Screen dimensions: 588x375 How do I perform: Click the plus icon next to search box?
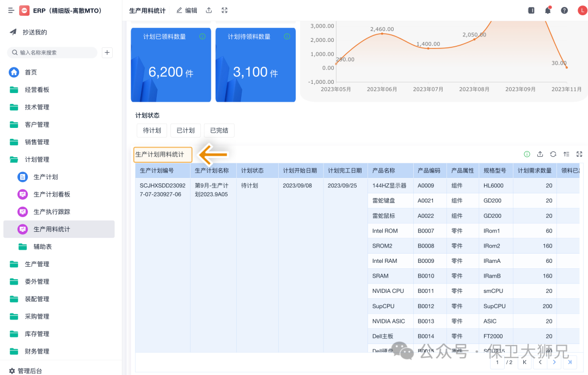click(107, 53)
